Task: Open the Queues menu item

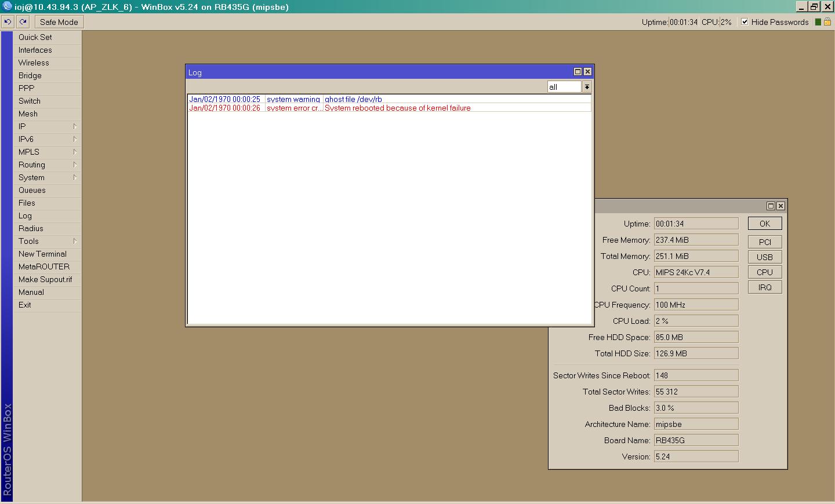Action: (x=47, y=190)
